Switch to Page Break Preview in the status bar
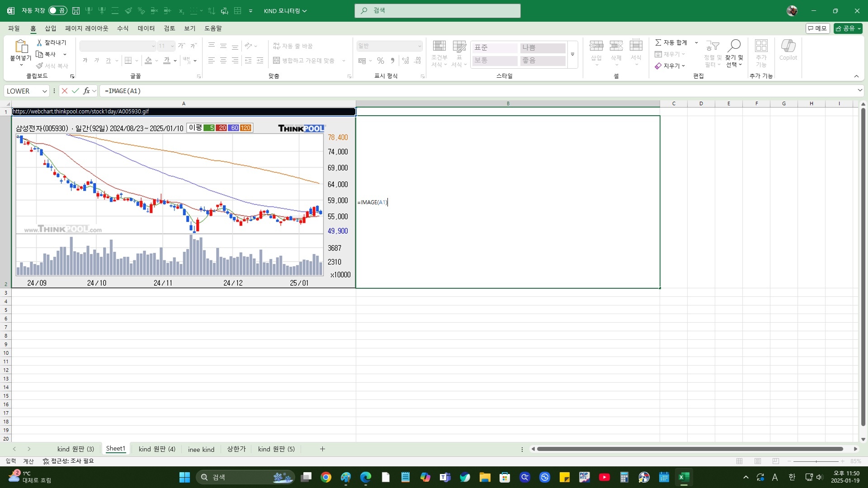868x488 pixels. (x=776, y=461)
